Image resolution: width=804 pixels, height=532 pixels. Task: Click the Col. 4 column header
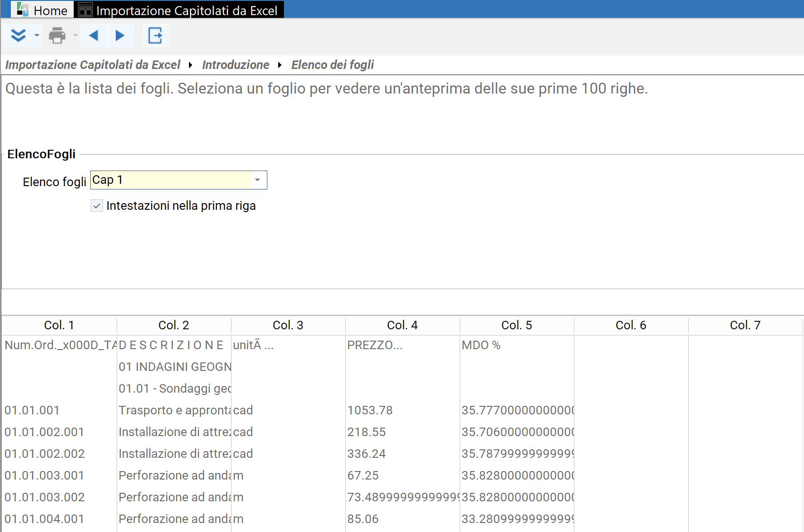402,325
